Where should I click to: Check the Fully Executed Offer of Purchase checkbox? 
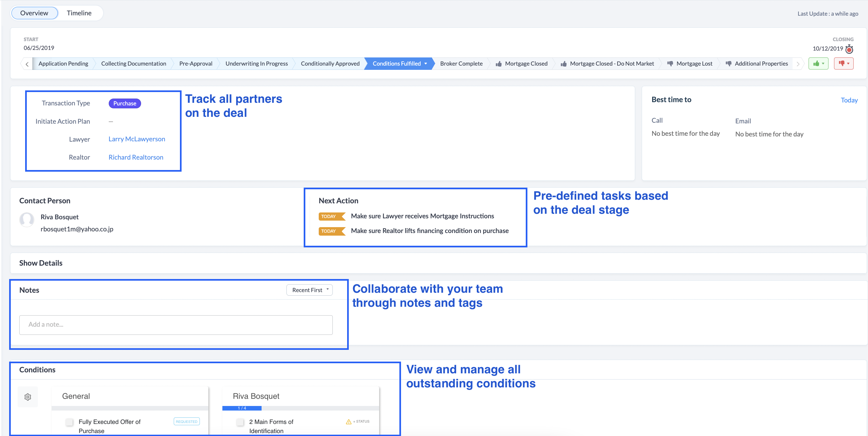(x=70, y=422)
